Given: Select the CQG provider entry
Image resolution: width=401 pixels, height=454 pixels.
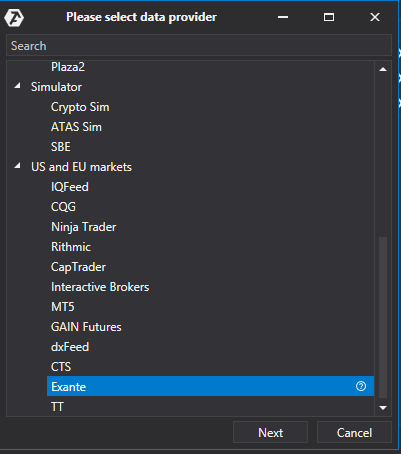Looking at the screenshot, I should coord(63,207).
